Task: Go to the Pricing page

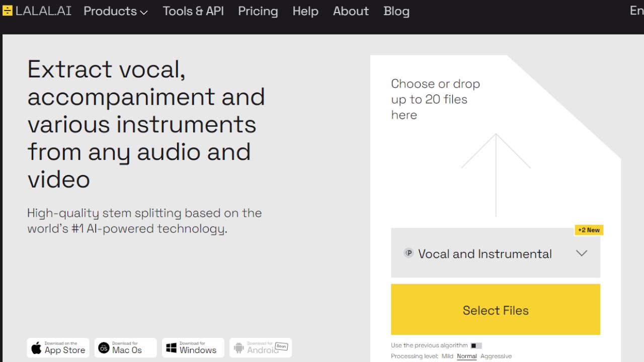Action: (258, 11)
